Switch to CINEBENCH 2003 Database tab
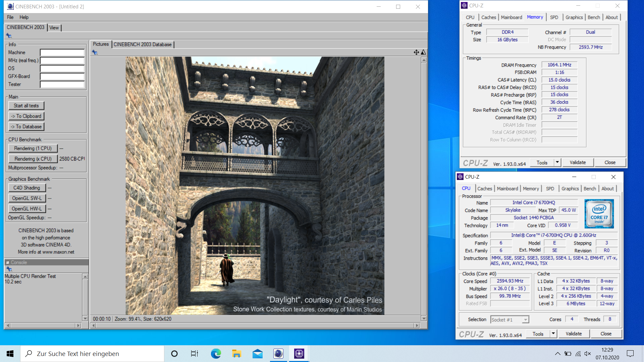Image resolution: width=644 pixels, height=362 pixels. [143, 44]
